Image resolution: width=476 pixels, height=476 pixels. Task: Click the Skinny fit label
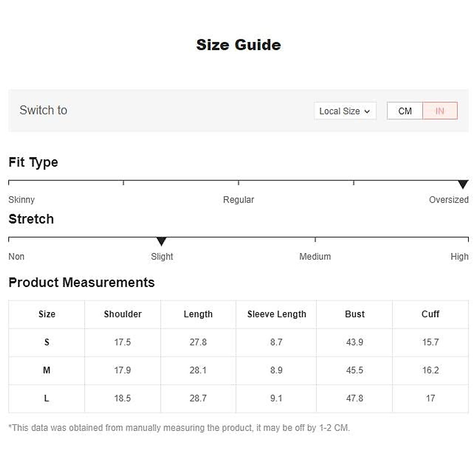21,200
